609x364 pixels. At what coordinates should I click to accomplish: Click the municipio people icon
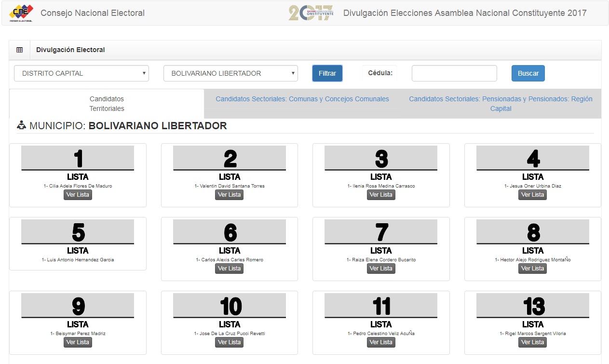pos(21,126)
